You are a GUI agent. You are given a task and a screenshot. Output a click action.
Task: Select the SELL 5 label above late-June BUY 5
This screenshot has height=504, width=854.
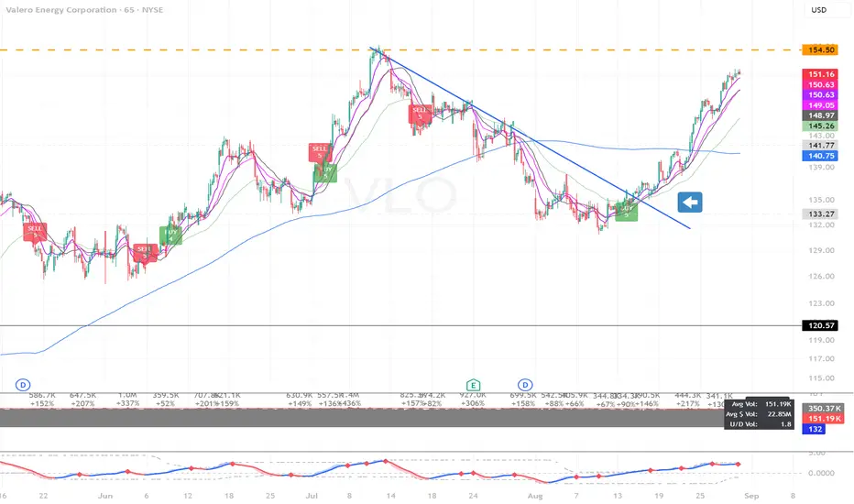(x=320, y=152)
